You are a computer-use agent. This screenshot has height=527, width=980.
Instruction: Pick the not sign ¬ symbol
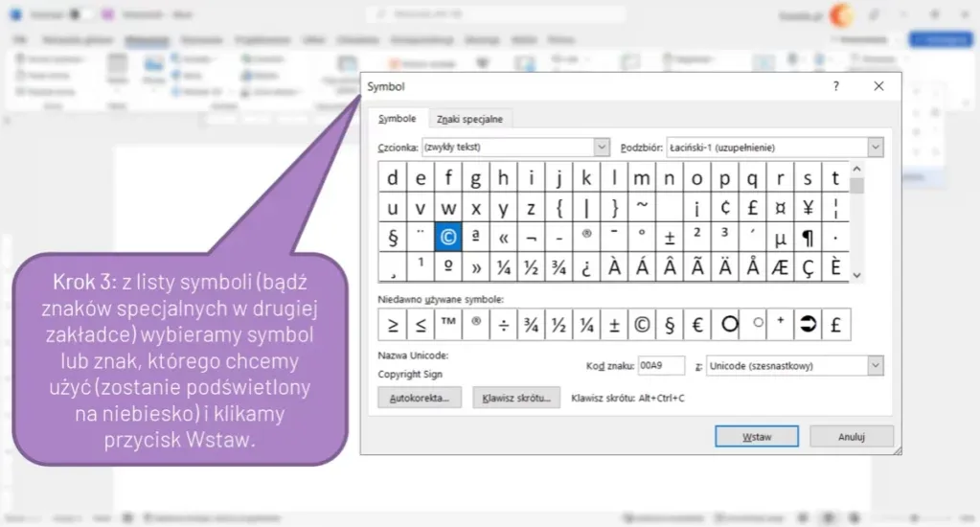pos(531,237)
